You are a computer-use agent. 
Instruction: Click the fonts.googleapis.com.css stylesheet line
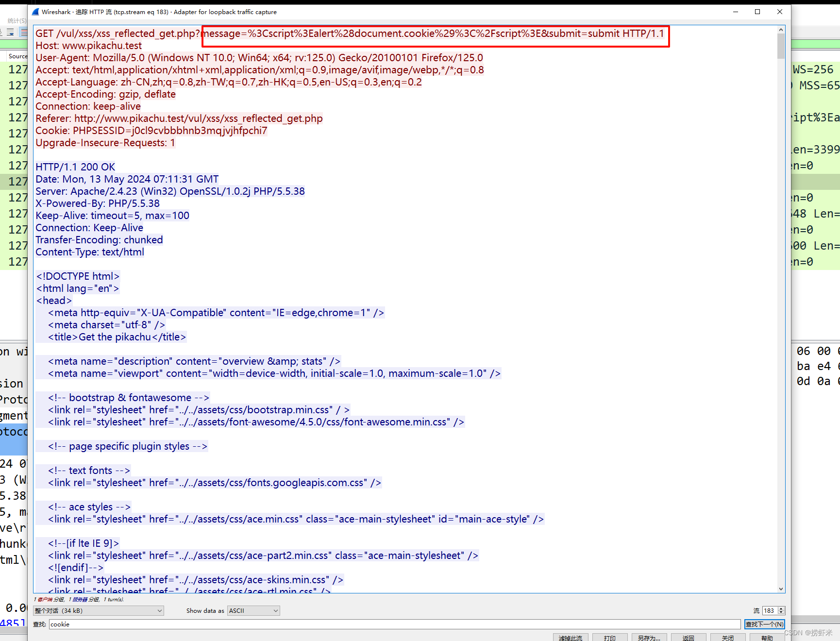coord(215,483)
